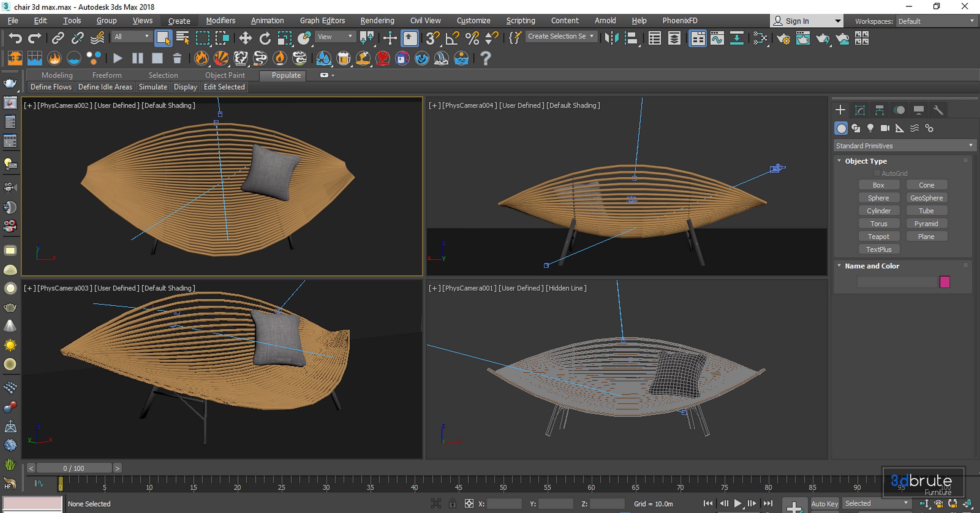The width and height of the screenshot is (980, 513).
Task: Switch to Cameras category icon
Action: [x=885, y=128]
